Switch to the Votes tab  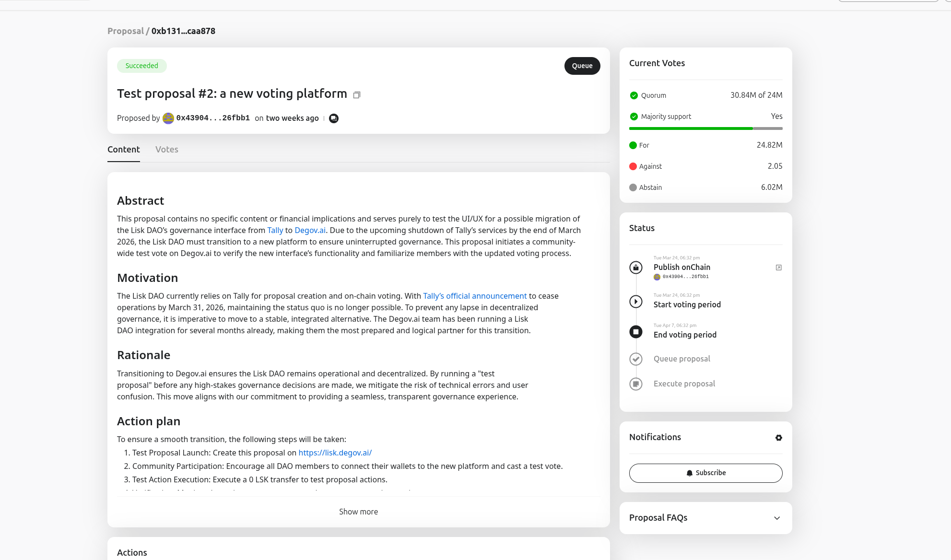[x=166, y=150]
